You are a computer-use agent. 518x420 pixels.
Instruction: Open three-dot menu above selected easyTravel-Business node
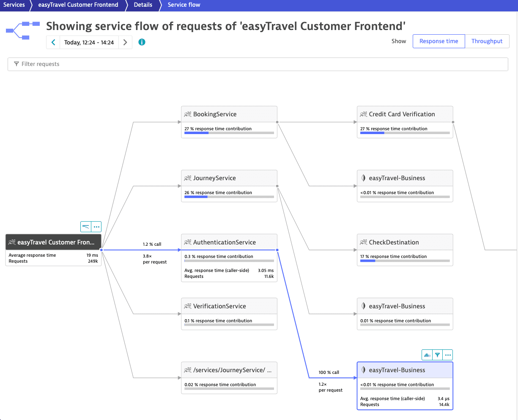click(x=448, y=355)
